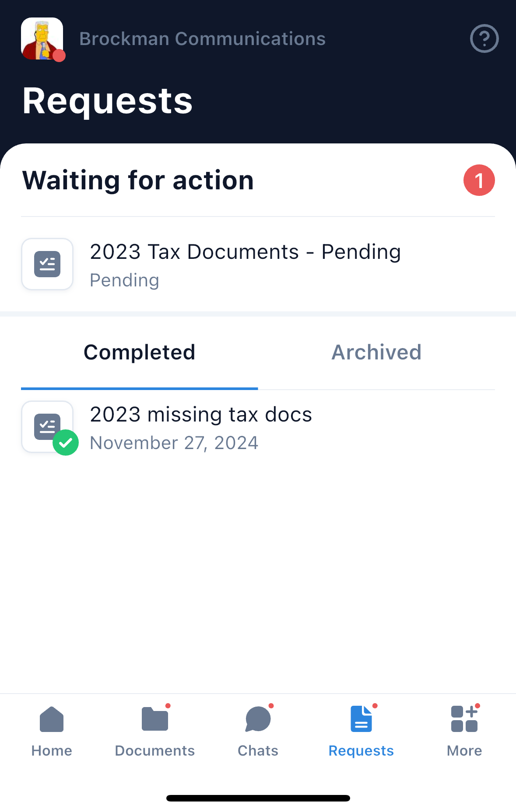Tap completed checklist icon for missing tax docs

tap(47, 427)
